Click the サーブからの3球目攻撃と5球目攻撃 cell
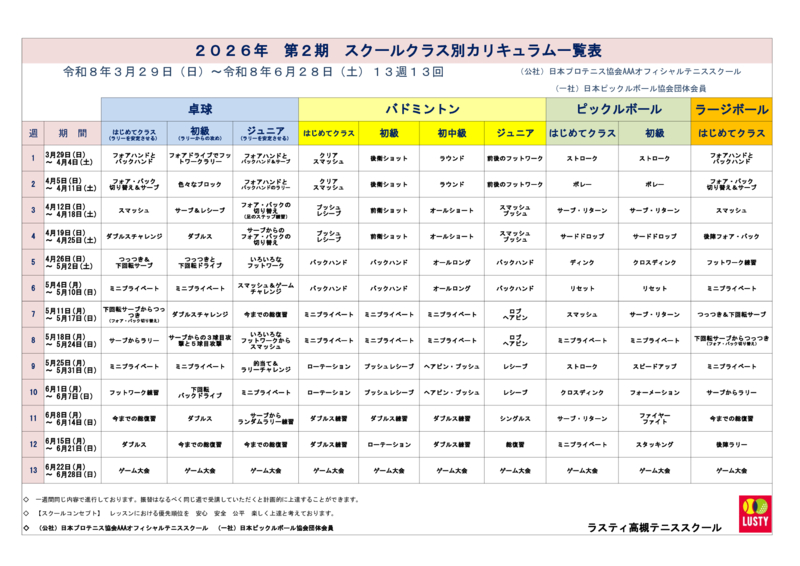 tap(200, 340)
